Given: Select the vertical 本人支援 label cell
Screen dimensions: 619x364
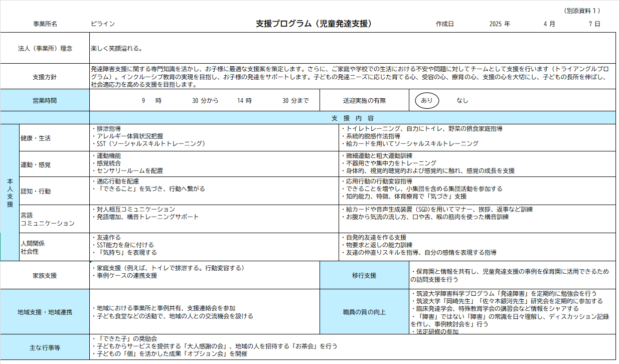Looking at the screenshot, I should pos(10,193).
